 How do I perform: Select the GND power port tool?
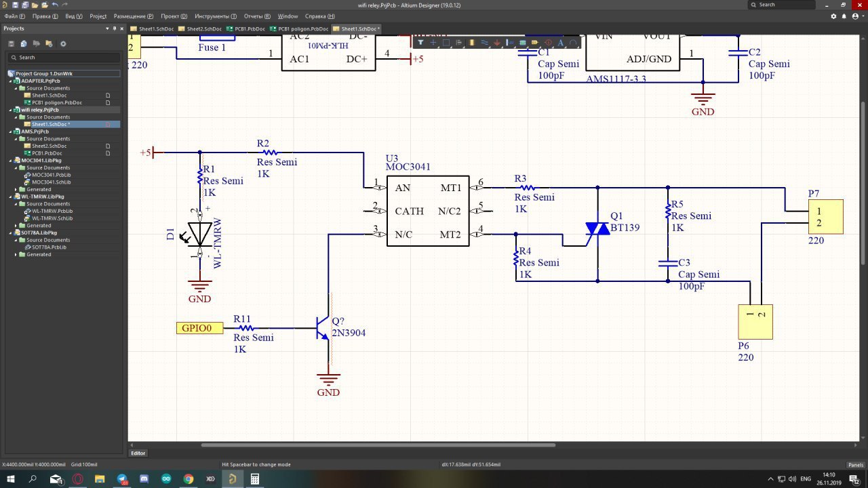click(x=498, y=43)
